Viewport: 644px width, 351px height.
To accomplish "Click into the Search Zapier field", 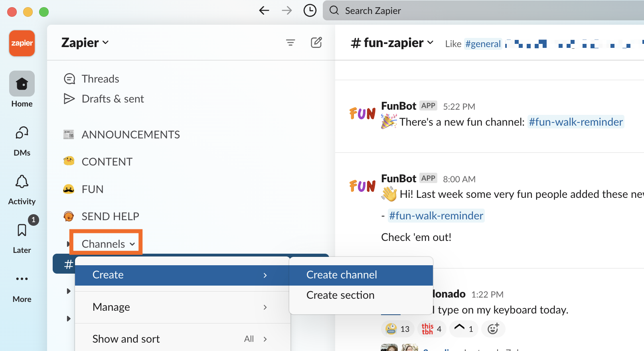I will [483, 10].
